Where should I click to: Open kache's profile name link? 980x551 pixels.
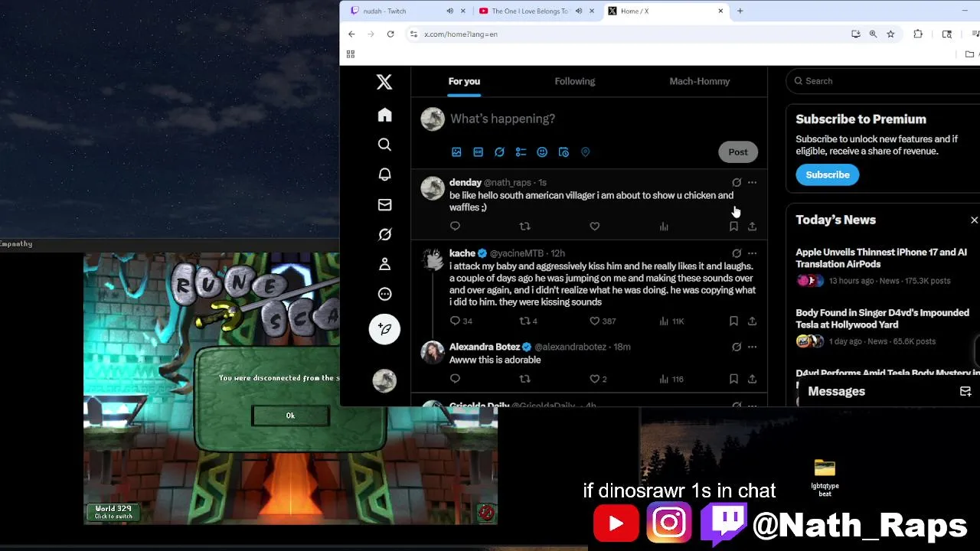point(462,253)
